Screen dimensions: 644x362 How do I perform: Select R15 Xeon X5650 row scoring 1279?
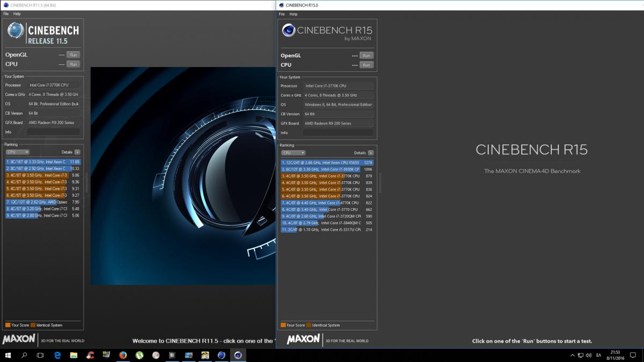point(327,162)
